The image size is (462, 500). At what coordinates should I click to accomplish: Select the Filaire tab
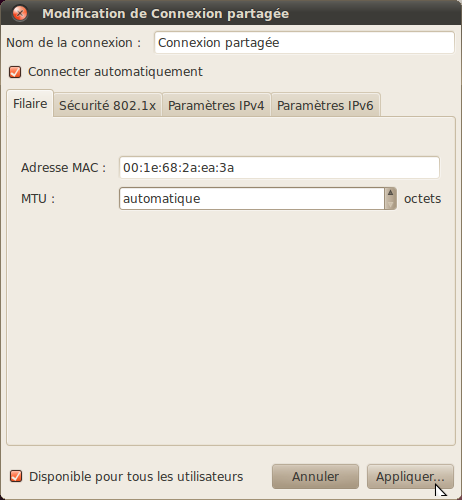coord(30,104)
